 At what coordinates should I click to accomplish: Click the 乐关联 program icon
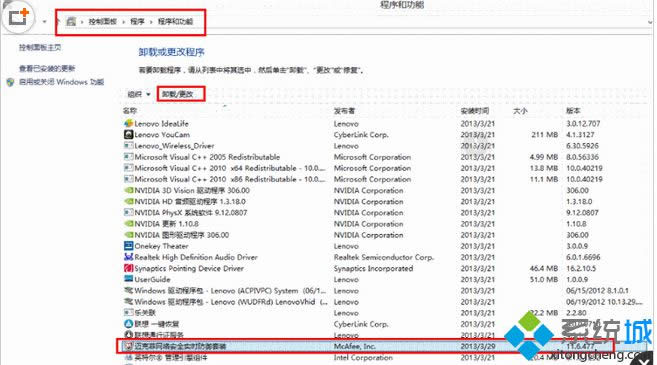click(x=129, y=313)
